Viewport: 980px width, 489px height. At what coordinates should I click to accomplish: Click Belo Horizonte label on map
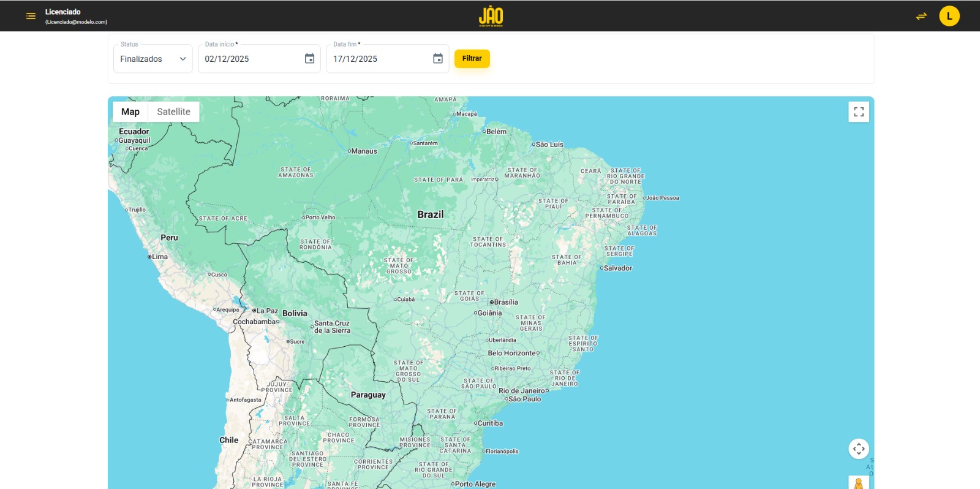[511, 353]
